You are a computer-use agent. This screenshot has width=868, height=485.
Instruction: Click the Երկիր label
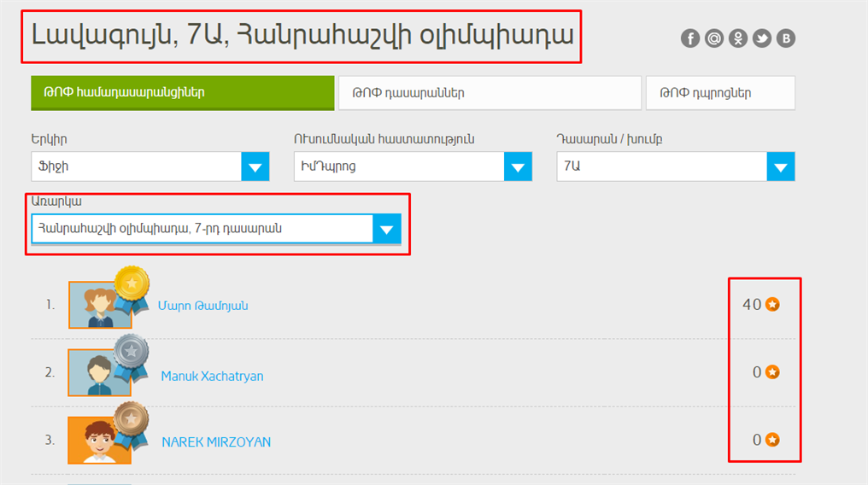pos(49,139)
